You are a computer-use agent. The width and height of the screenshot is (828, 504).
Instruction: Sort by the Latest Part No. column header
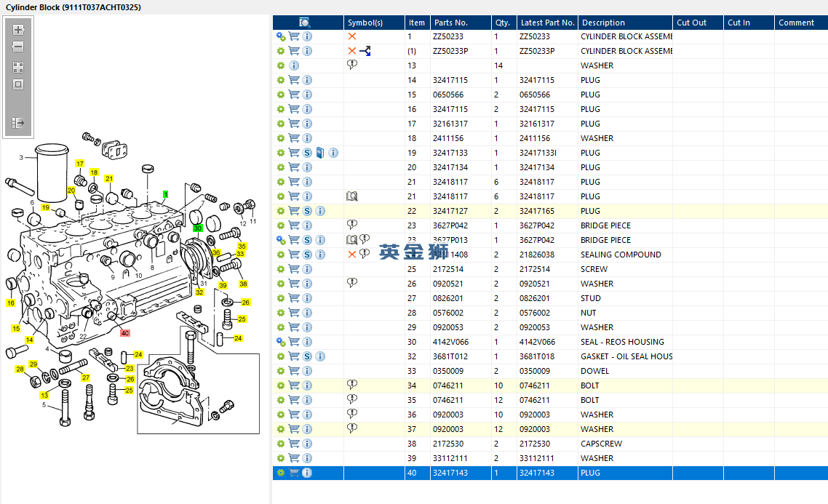(547, 22)
